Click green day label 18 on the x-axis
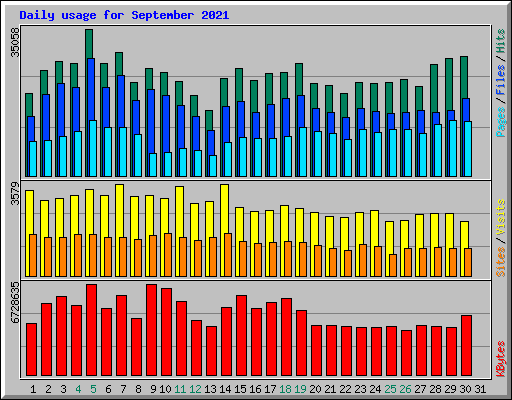512x400 pixels. pyautogui.click(x=285, y=389)
